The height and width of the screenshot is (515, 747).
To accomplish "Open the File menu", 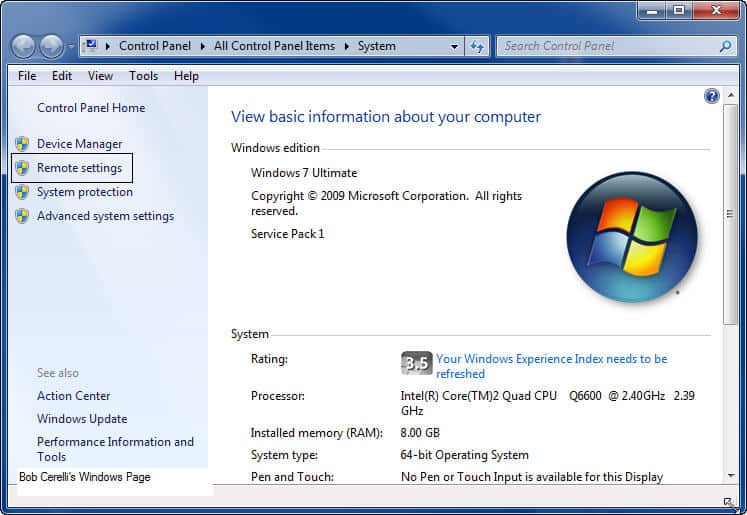I will (x=27, y=76).
